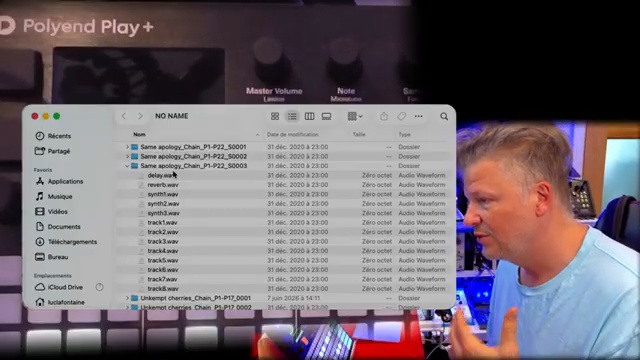Select the track6.wav file

point(163,269)
